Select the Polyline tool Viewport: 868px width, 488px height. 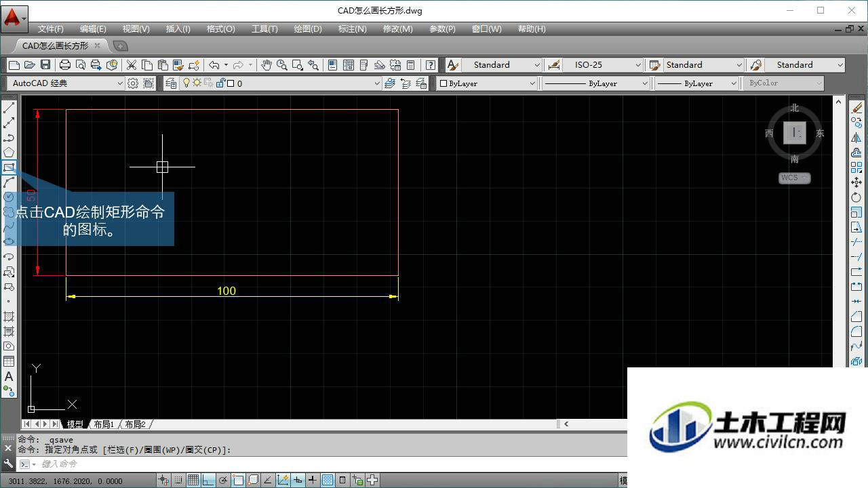(9, 138)
